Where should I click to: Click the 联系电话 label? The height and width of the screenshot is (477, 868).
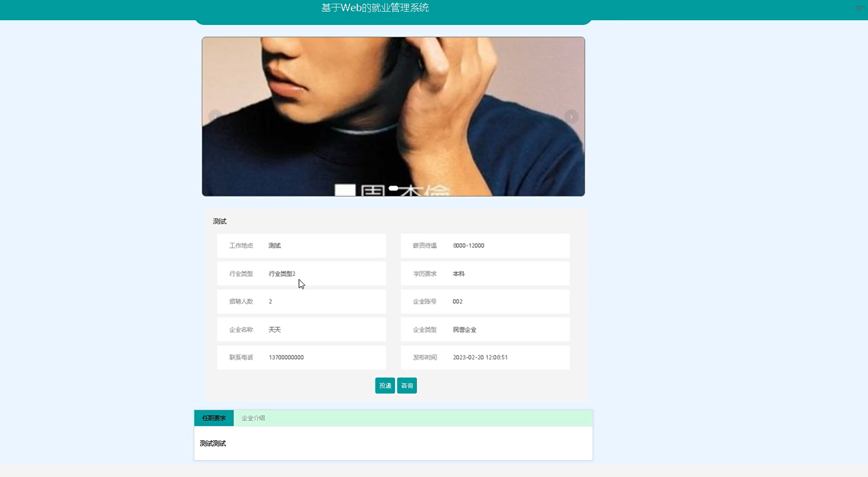pyautogui.click(x=241, y=358)
